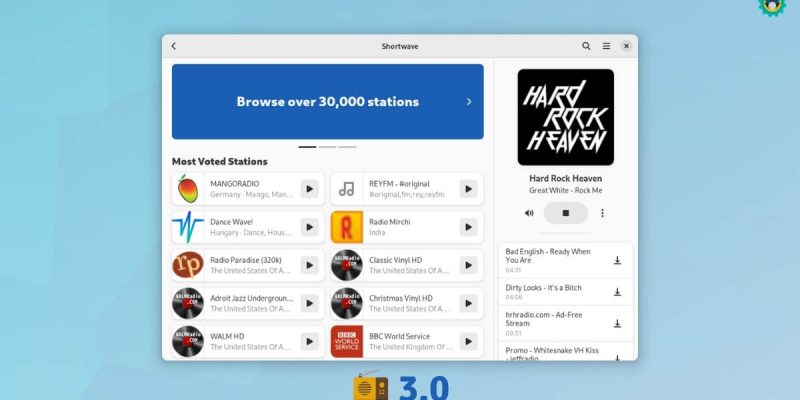Toggle the volume speaker button
Screen dimensions: 800x400
(529, 213)
